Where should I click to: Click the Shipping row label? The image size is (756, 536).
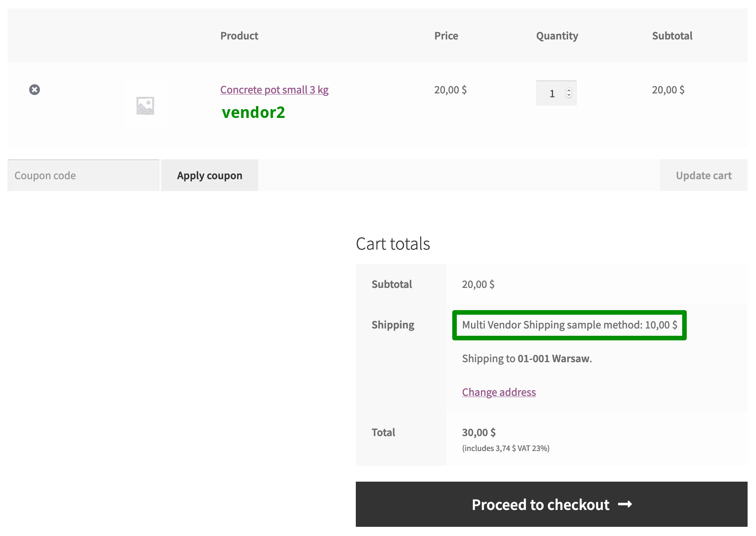pyautogui.click(x=393, y=325)
